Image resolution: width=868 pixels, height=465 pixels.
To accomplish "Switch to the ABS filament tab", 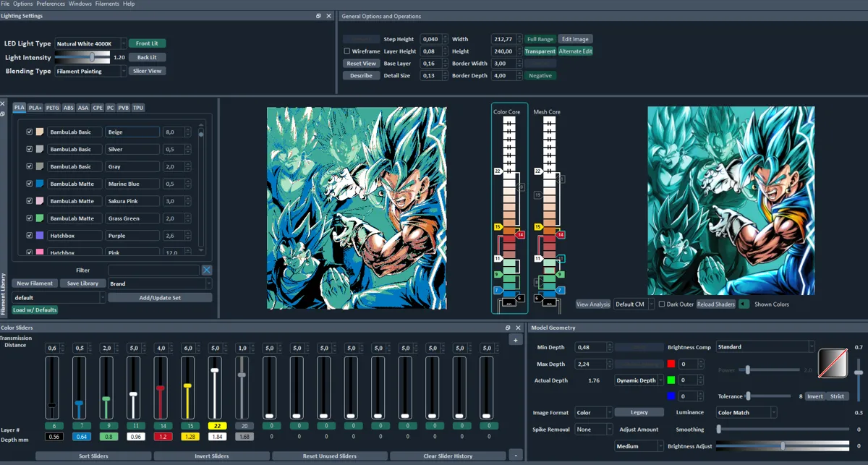I will pyautogui.click(x=69, y=108).
